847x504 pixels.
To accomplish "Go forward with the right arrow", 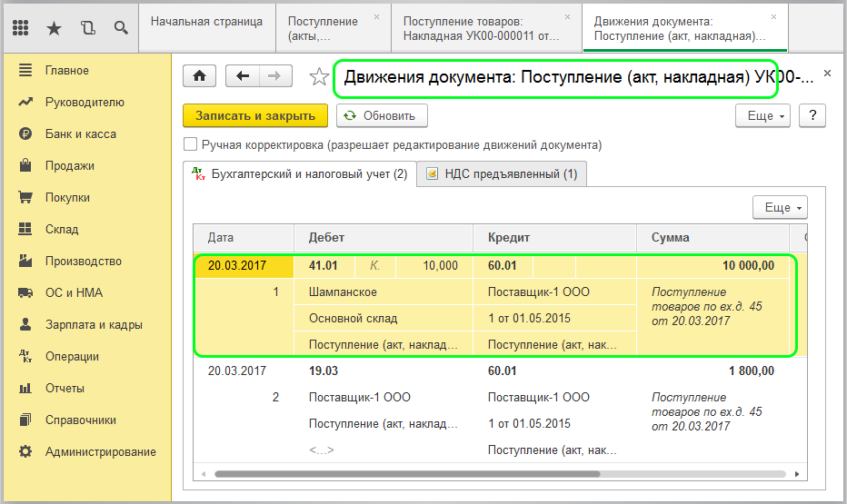I will pos(275,76).
